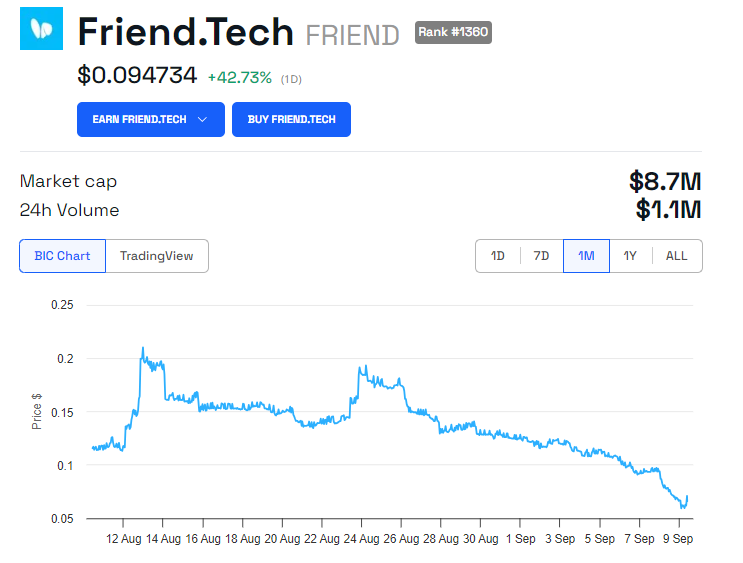Click the $1.1M 24h volume value
743x563 pixels.
(669, 209)
